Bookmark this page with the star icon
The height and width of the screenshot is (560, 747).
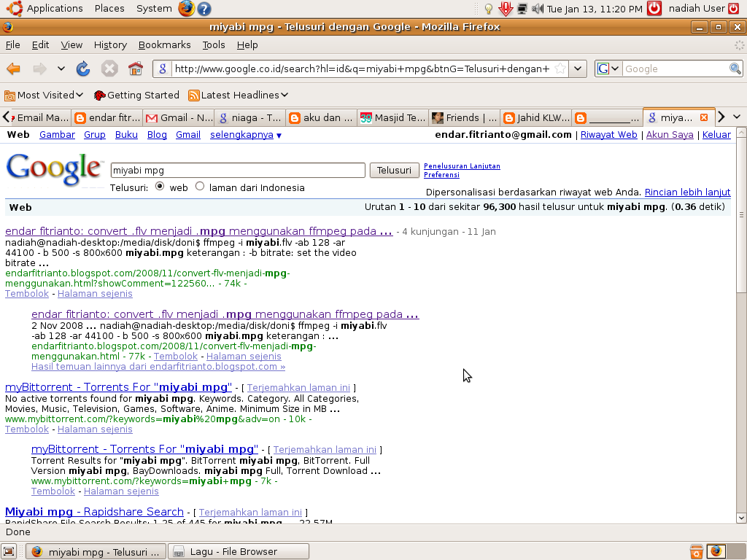pos(561,69)
